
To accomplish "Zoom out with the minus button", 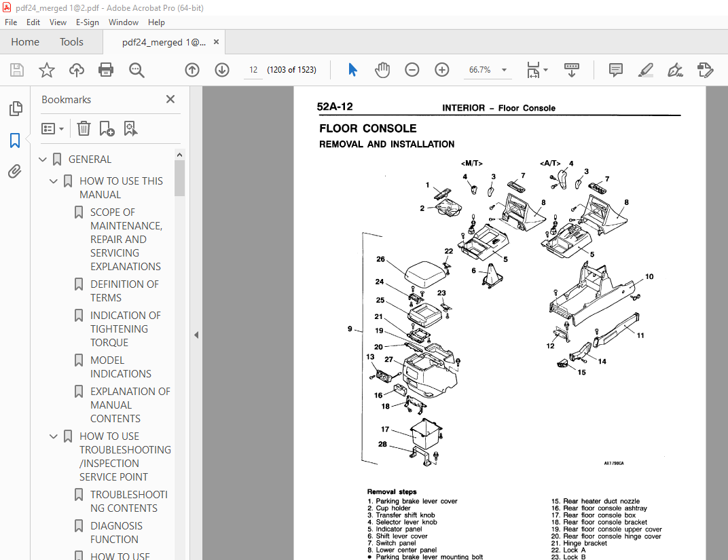I will click(x=412, y=70).
